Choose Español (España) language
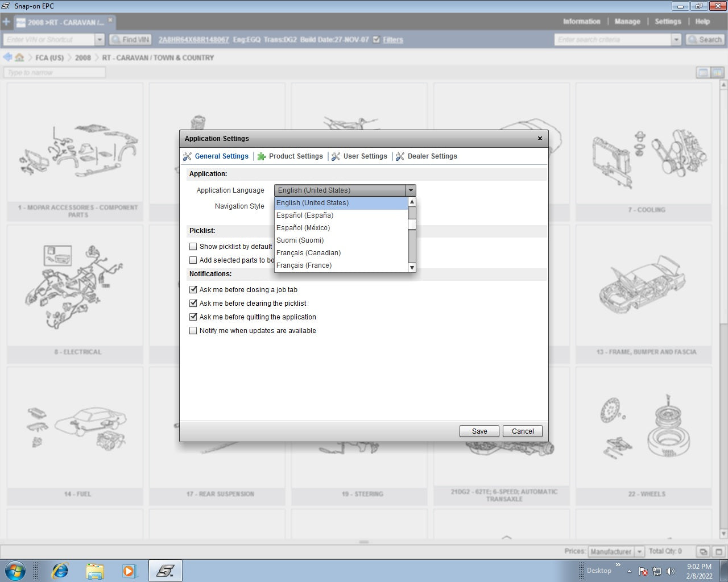Viewport: 728px width, 582px height. (x=341, y=215)
